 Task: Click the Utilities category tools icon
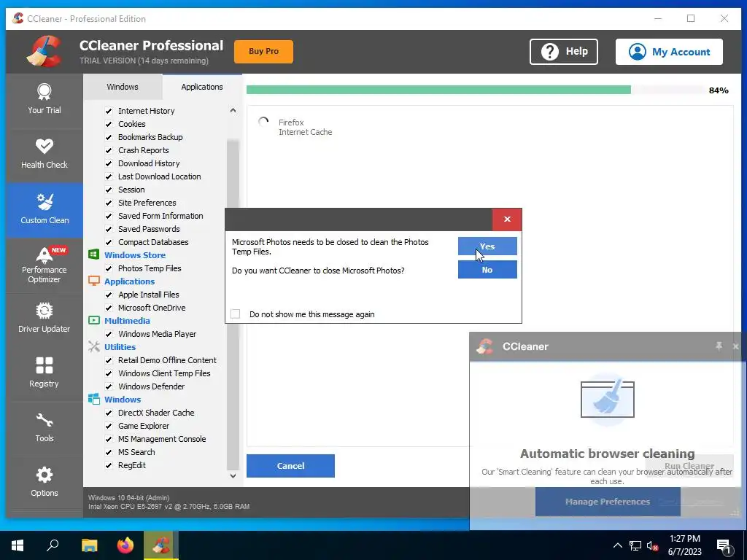pos(94,346)
